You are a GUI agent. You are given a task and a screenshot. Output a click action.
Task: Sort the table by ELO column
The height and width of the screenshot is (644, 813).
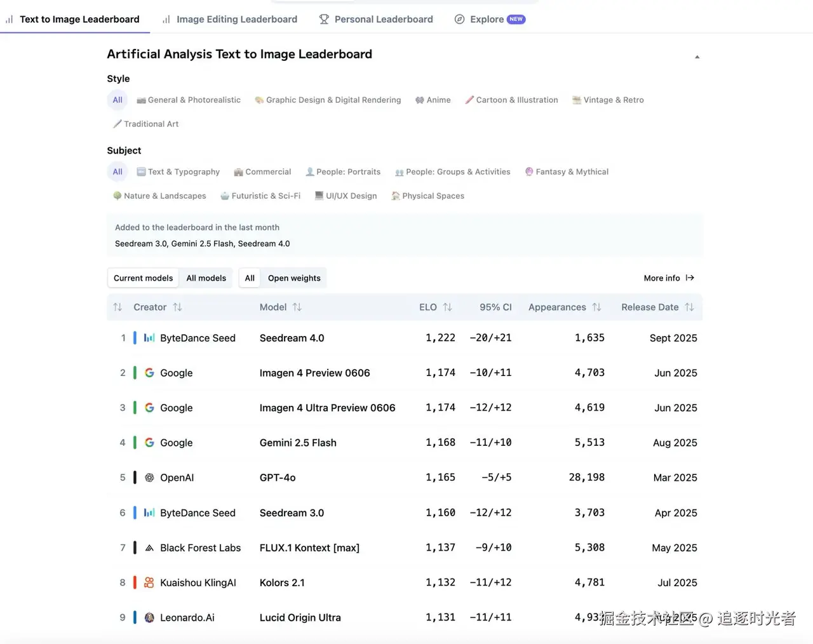(x=447, y=307)
